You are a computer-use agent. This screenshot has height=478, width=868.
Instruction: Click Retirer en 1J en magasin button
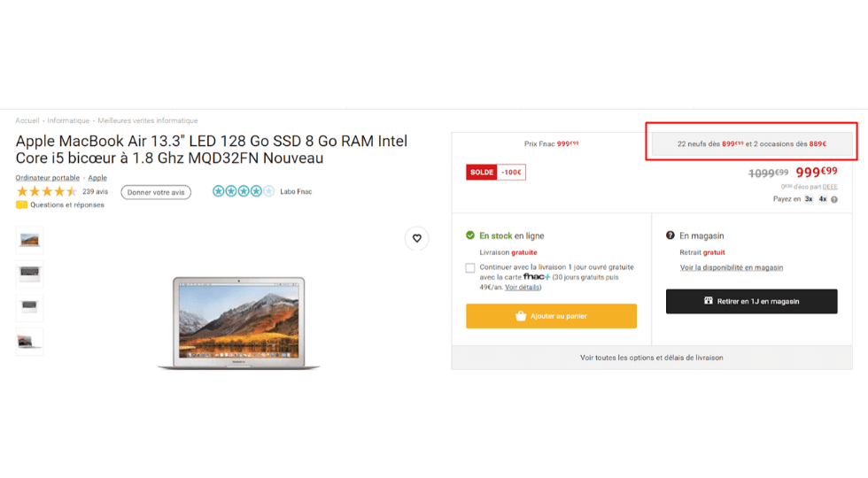coord(752,302)
